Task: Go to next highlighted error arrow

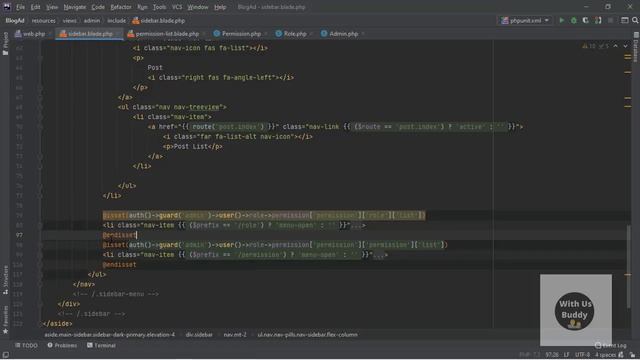Action: 625,46
